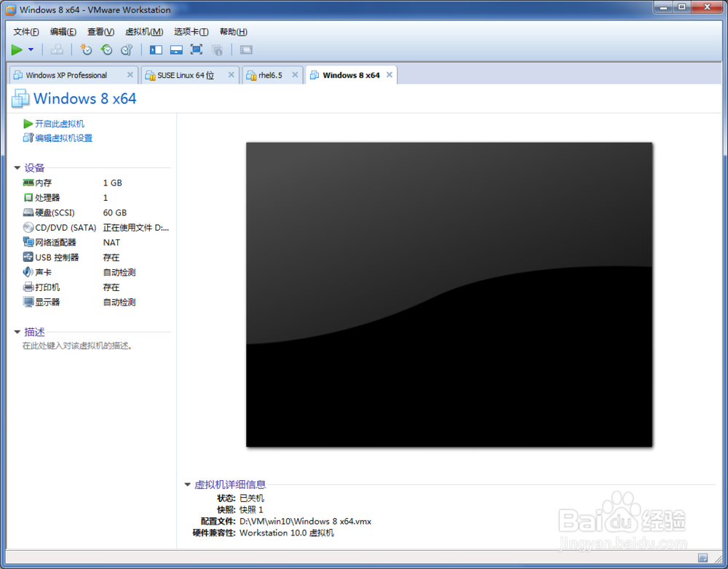Click the printer icon beside 打印机
Viewport: 728px width, 569px height.
click(x=28, y=287)
